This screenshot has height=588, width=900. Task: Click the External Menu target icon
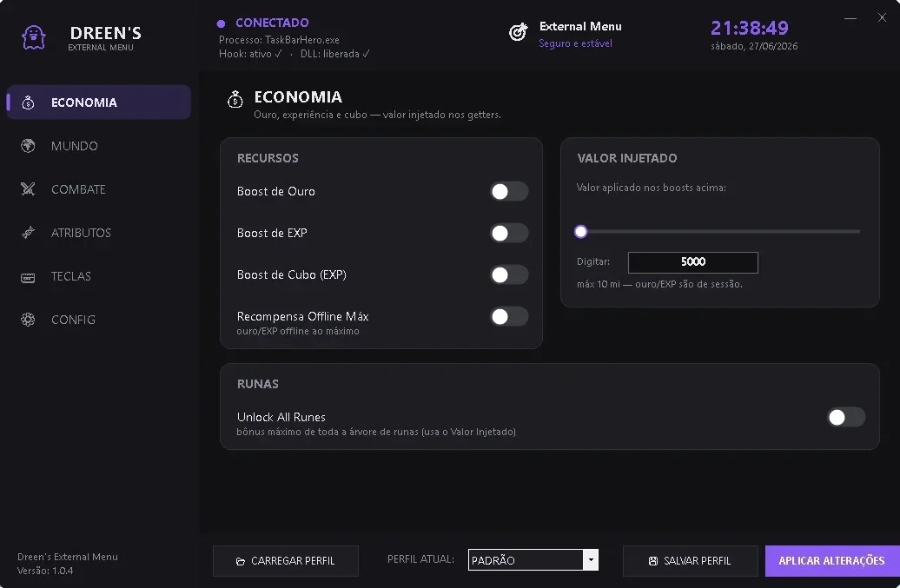[x=519, y=32]
